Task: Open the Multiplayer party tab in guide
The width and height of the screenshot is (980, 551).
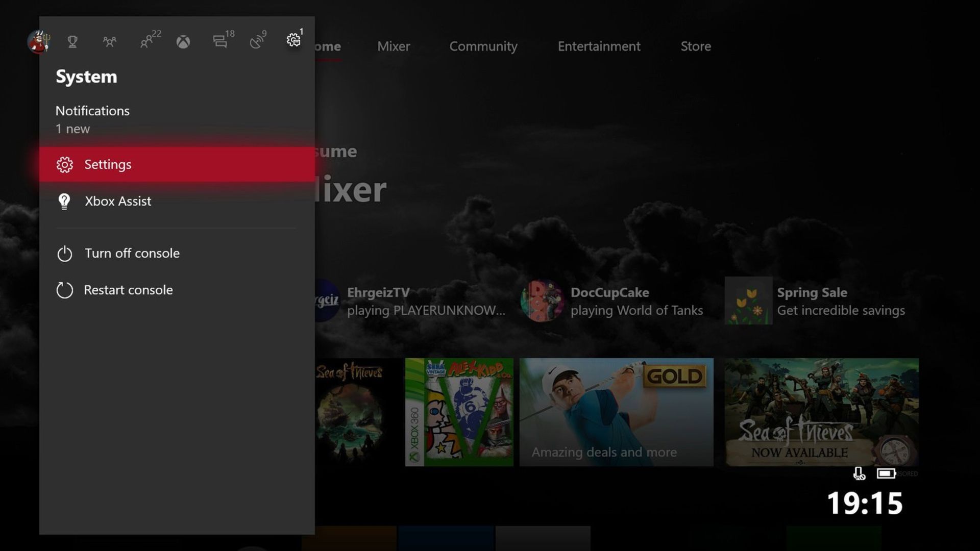Action: [109, 42]
